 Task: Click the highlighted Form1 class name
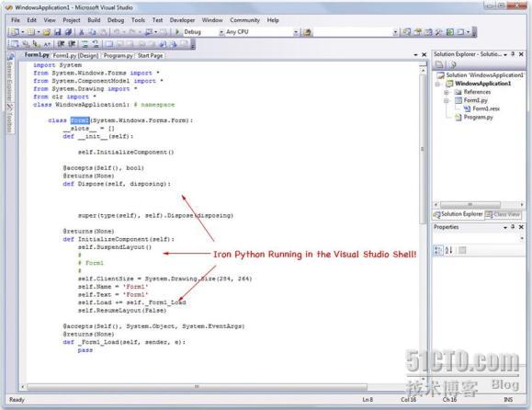point(80,120)
